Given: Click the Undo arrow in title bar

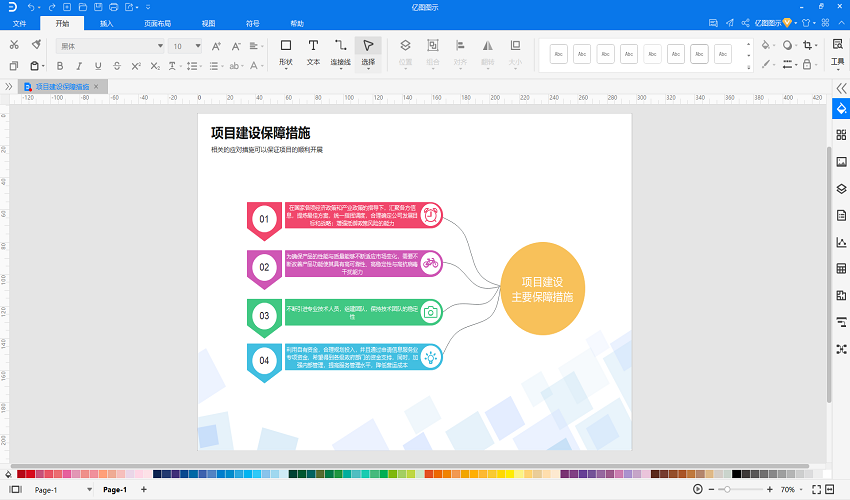Looking at the screenshot, I should pos(31,7).
